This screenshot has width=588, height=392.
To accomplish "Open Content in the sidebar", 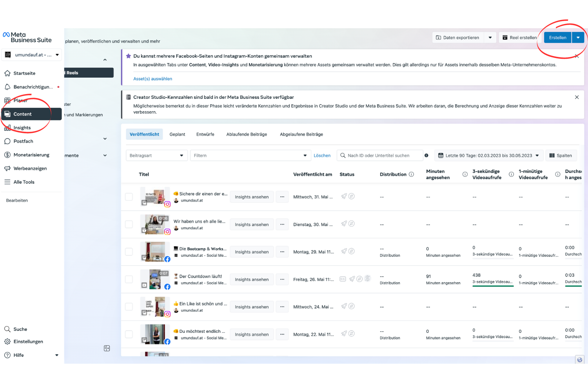I will click(x=32, y=114).
